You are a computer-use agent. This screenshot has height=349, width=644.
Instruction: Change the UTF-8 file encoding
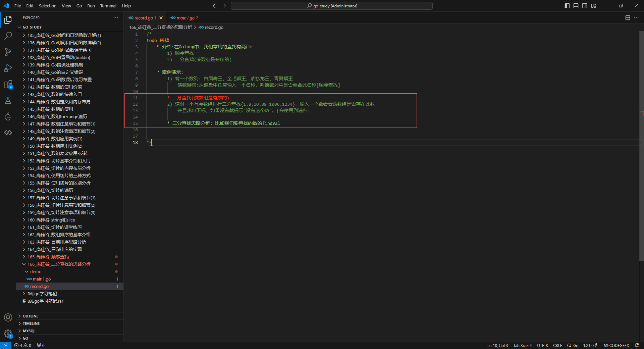tap(542, 345)
